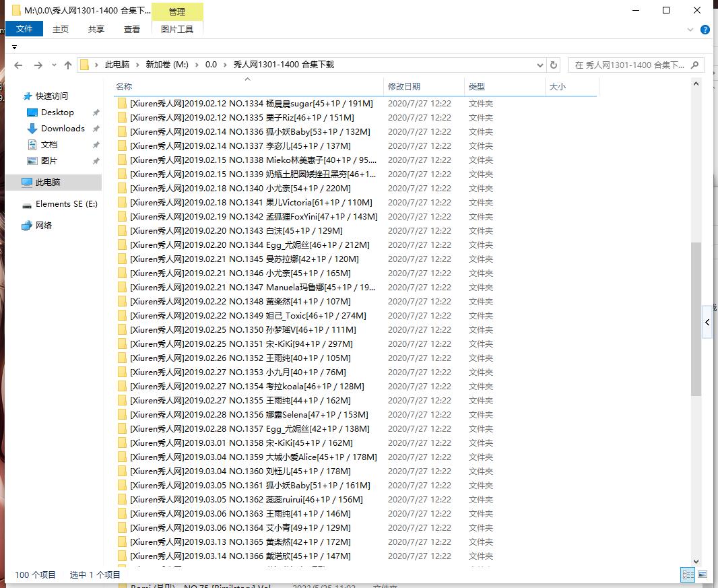The image size is (718, 588).
Task: Click the scrollbar up arrow
Action: coord(696,84)
